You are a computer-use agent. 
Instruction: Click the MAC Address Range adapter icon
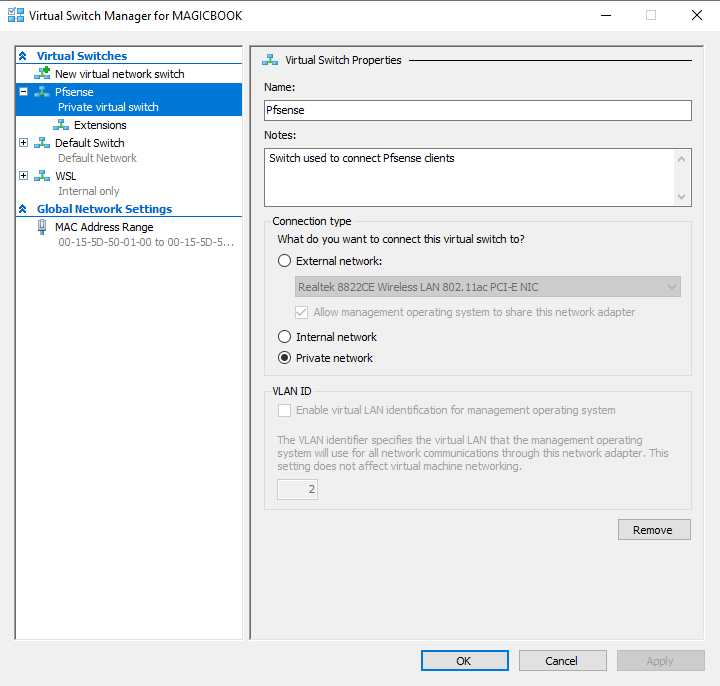[x=42, y=227]
